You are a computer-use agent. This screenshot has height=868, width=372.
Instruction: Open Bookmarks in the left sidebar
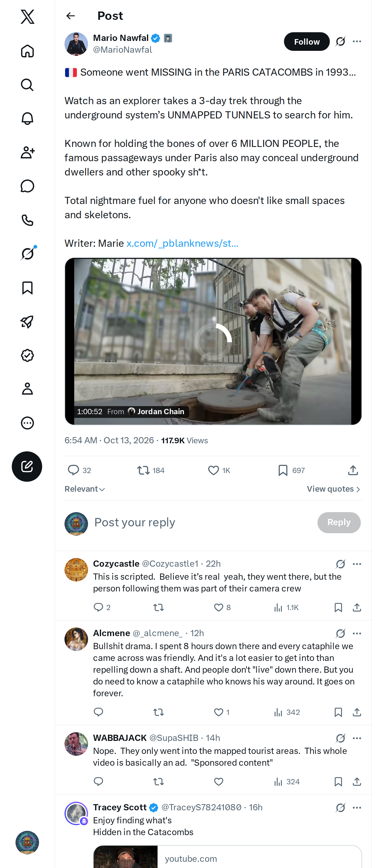click(x=27, y=288)
